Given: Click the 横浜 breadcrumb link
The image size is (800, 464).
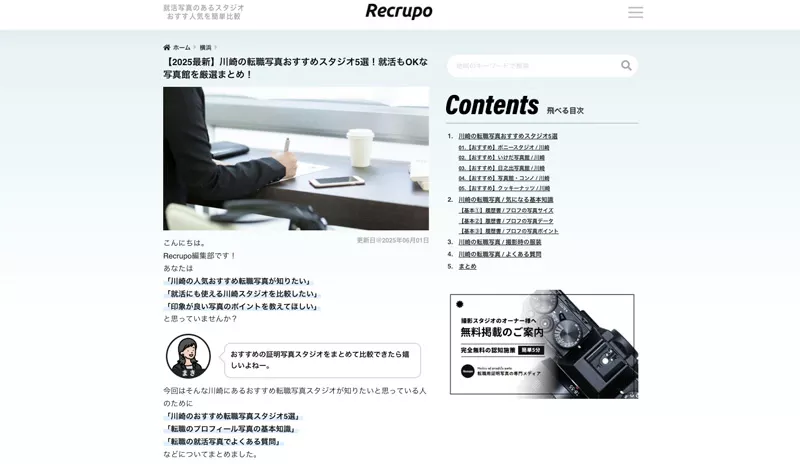Looking at the screenshot, I should point(205,47).
